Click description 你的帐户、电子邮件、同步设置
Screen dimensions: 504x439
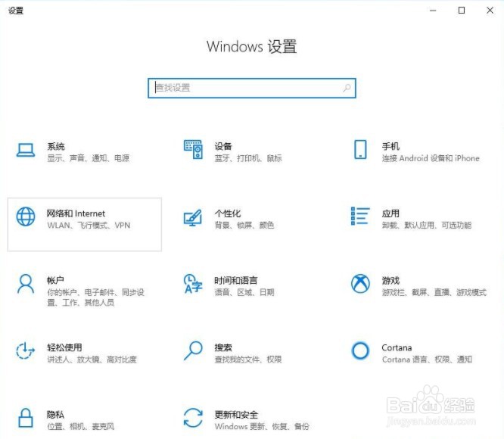pyautogui.click(x=96, y=297)
